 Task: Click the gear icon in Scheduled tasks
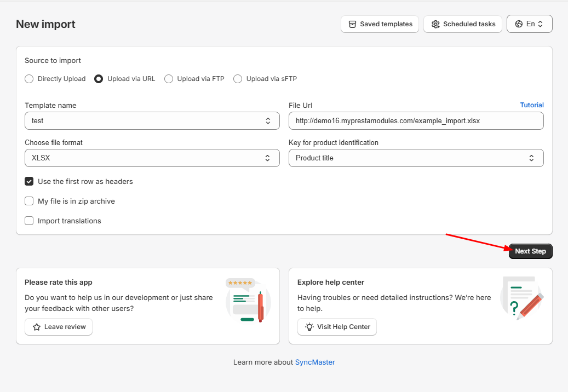[435, 24]
